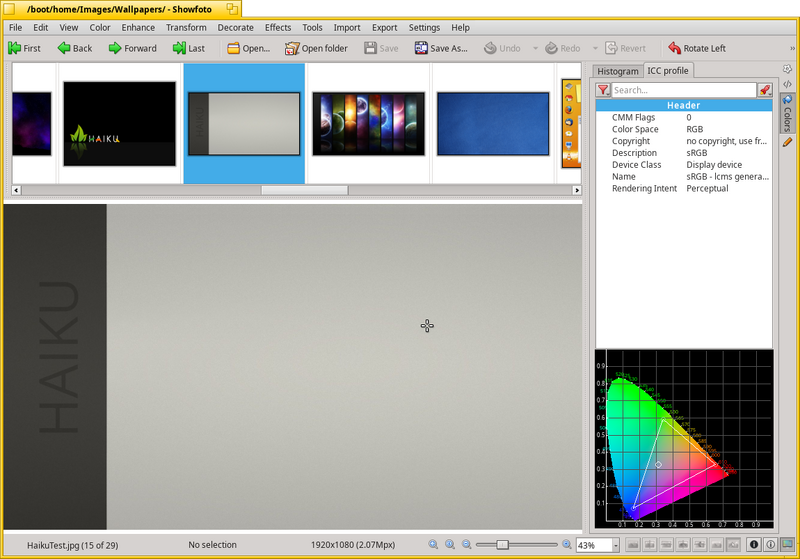Click the Forward navigation button

click(x=132, y=48)
